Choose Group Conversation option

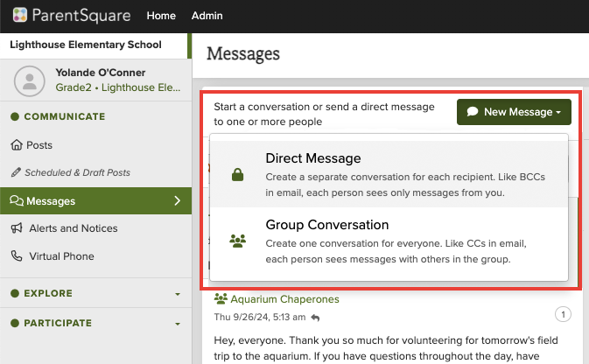tap(389, 241)
